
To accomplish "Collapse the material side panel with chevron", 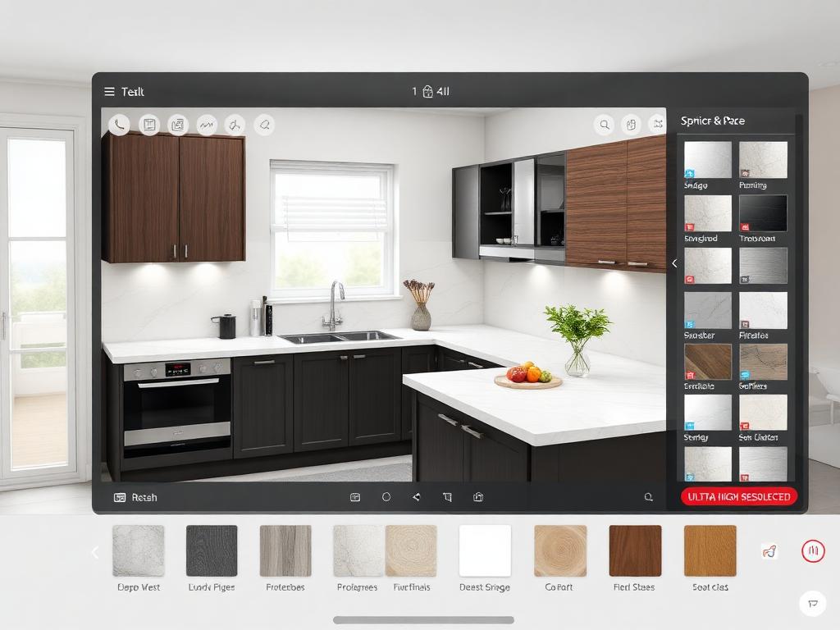I will [x=674, y=263].
